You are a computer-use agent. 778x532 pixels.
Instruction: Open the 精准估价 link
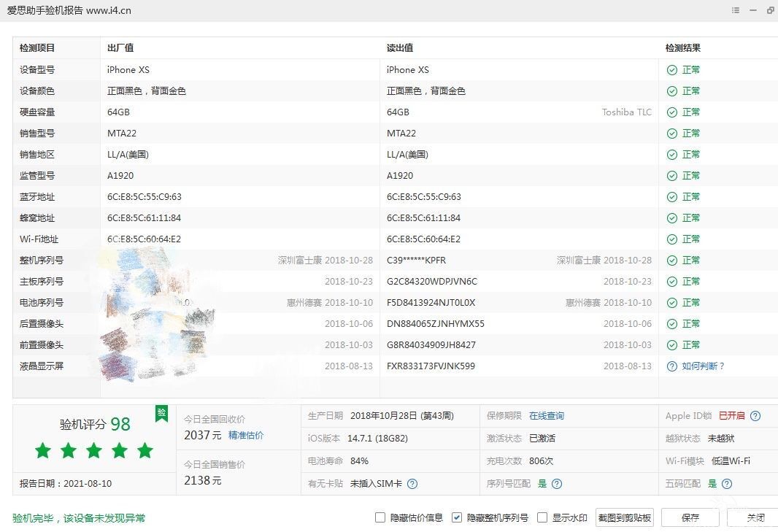246,435
